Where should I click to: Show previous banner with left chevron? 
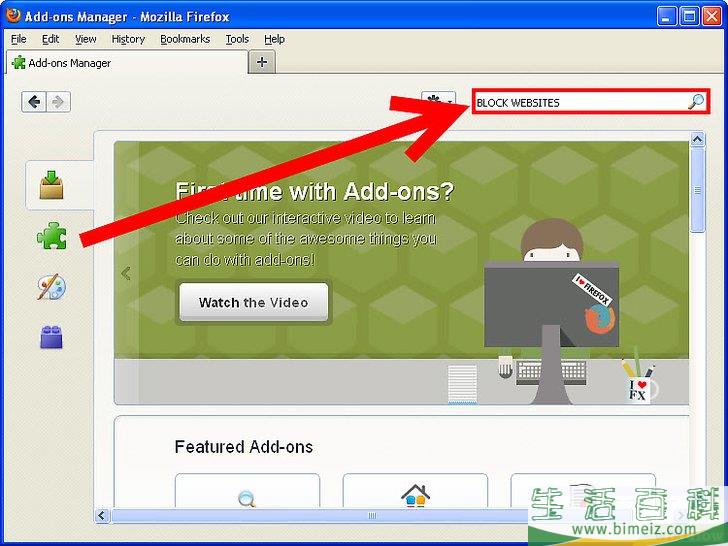[126, 273]
